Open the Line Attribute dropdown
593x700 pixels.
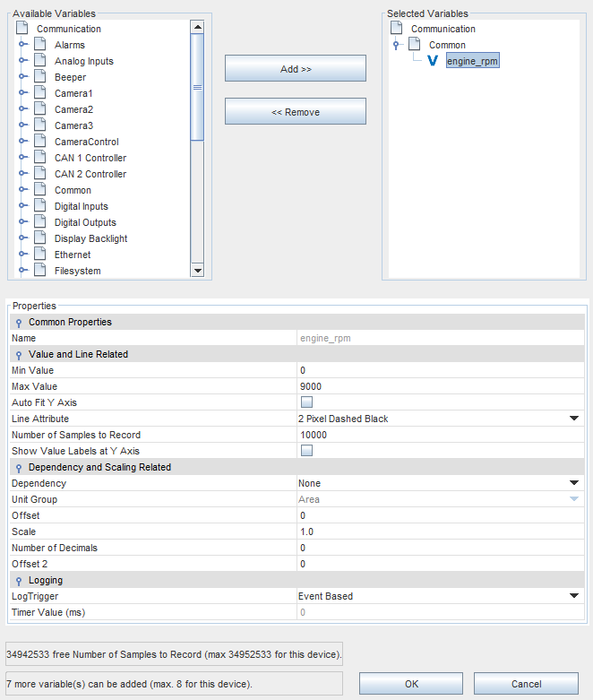[x=574, y=419]
